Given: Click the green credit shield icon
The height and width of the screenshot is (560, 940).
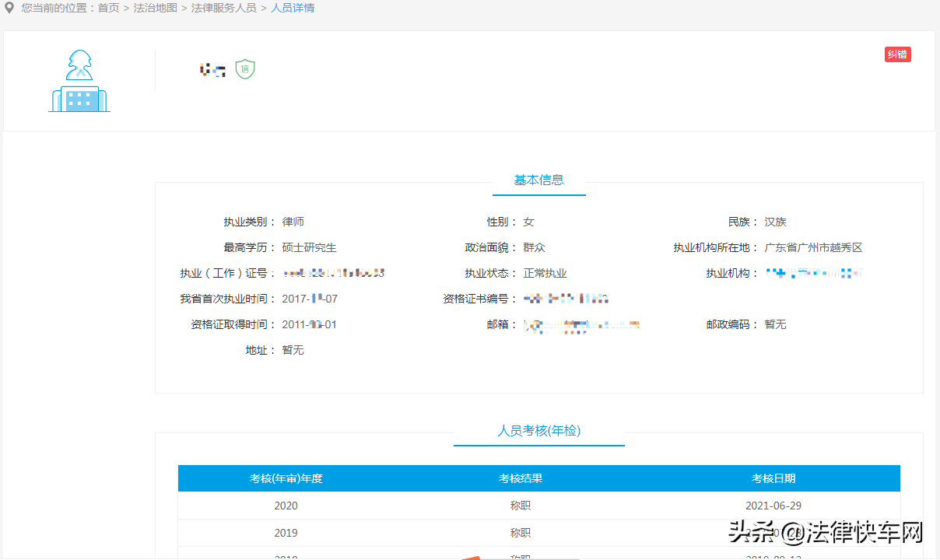Looking at the screenshot, I should [244, 68].
